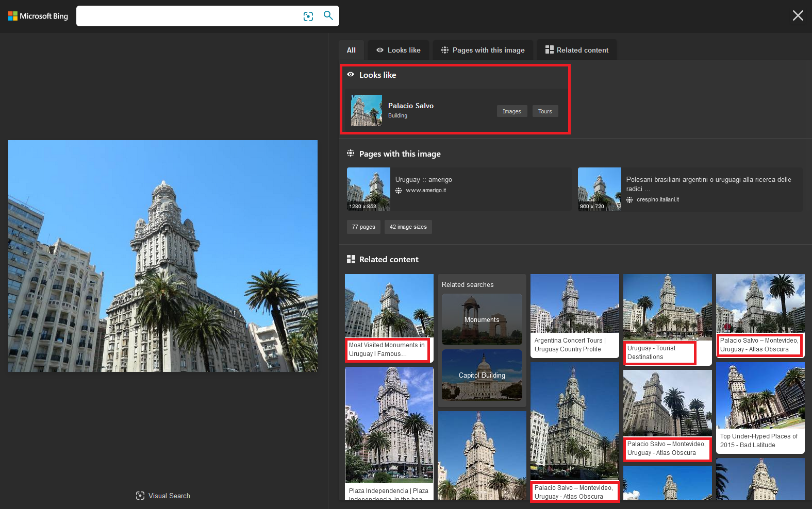The height and width of the screenshot is (509, 812).
Task: Click the large Palacio Salvo query photo
Action: pyautogui.click(x=163, y=256)
